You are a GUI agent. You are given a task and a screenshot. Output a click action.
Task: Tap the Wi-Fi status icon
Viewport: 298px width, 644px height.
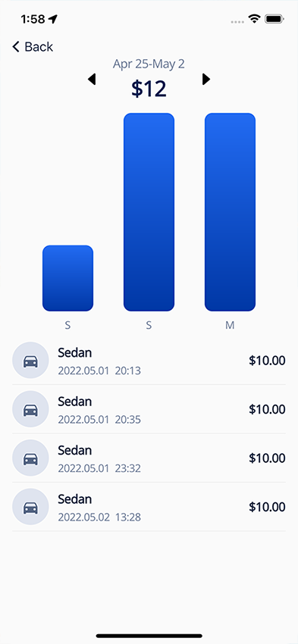point(255,18)
